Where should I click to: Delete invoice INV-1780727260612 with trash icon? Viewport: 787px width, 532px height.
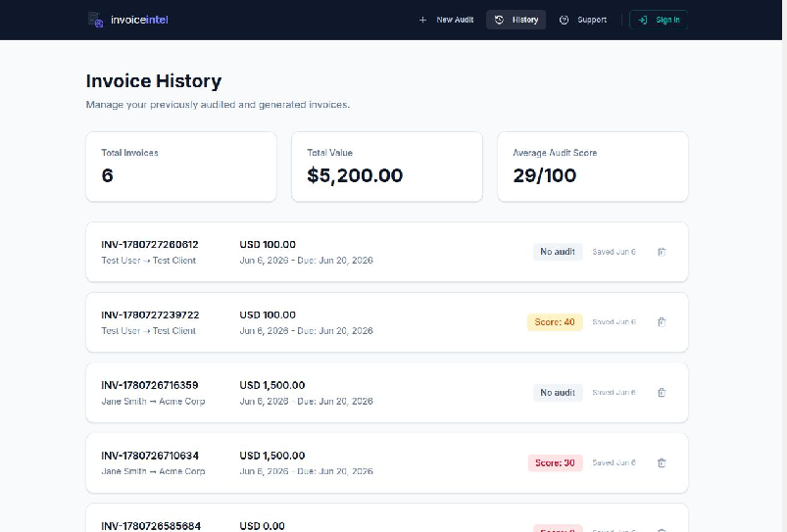pos(662,252)
